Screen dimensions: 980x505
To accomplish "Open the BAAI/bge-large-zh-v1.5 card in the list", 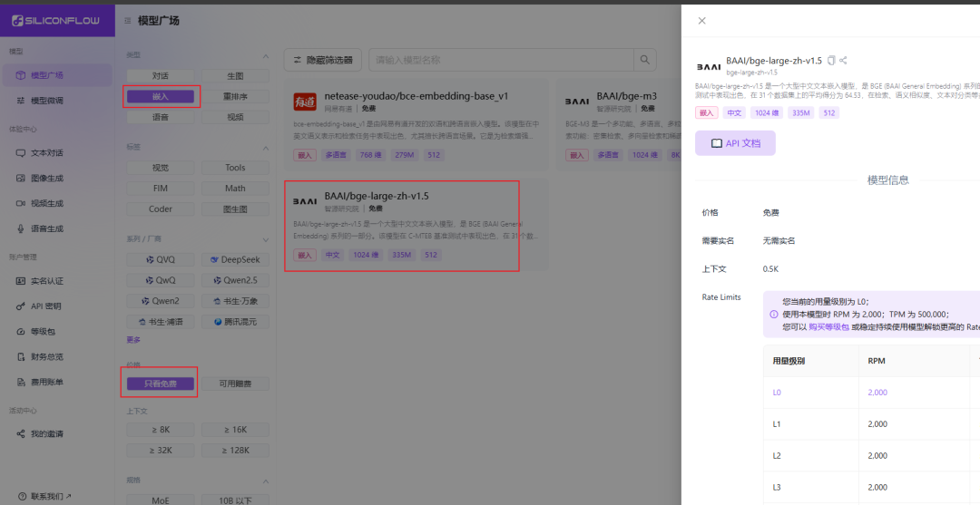I will tap(416, 225).
